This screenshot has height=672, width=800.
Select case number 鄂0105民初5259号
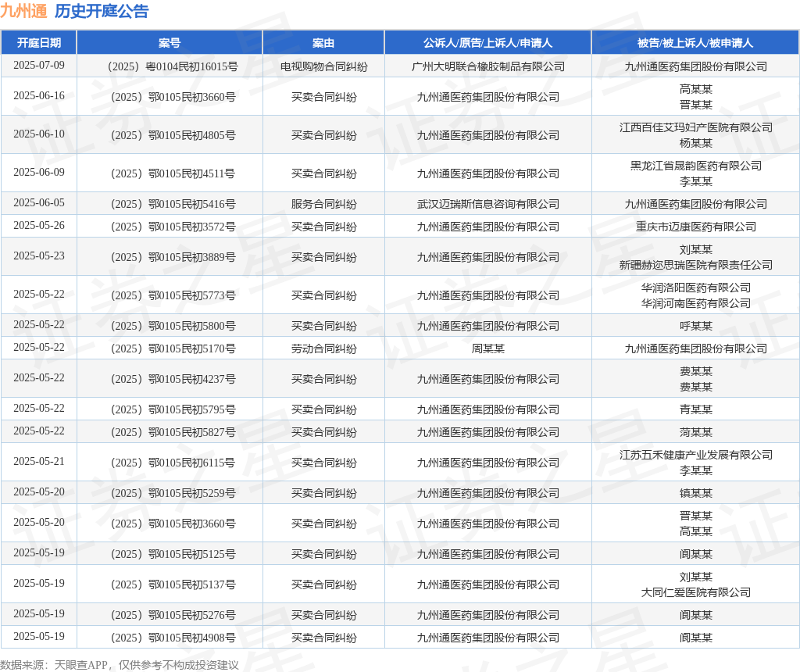(x=173, y=493)
